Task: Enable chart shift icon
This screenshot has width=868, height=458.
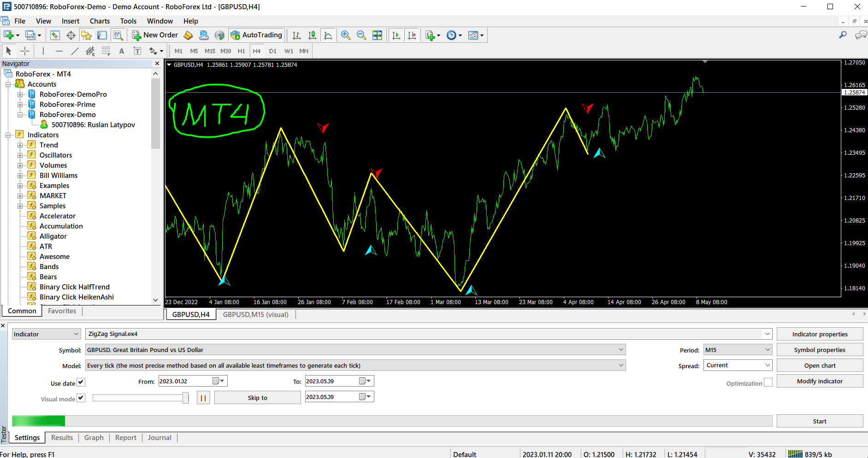Action: point(412,35)
